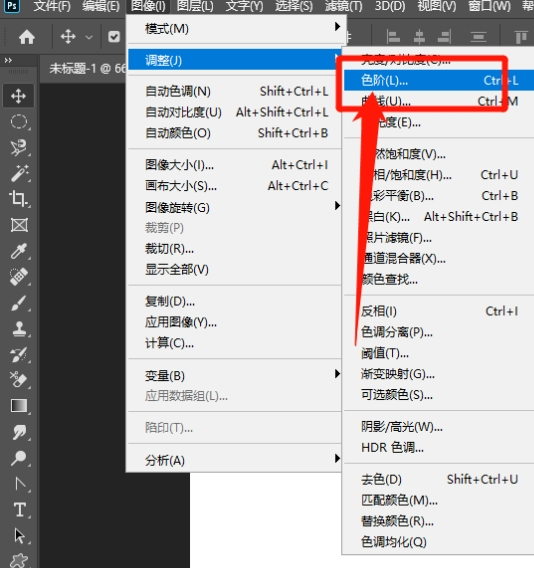Open the tool preset chevron beside Move icon
The width and height of the screenshot is (534, 568).
[x=89, y=37]
